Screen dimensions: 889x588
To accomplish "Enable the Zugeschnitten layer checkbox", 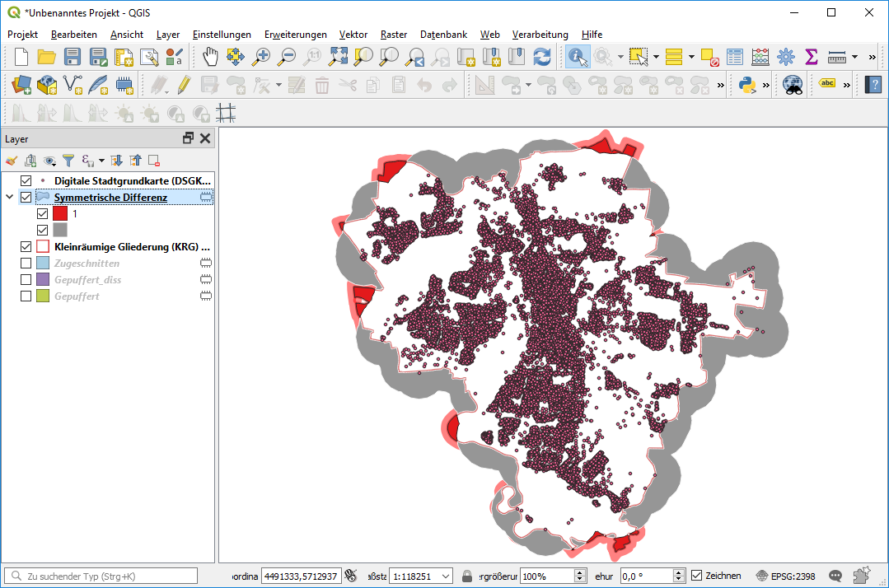I will tap(26, 264).
